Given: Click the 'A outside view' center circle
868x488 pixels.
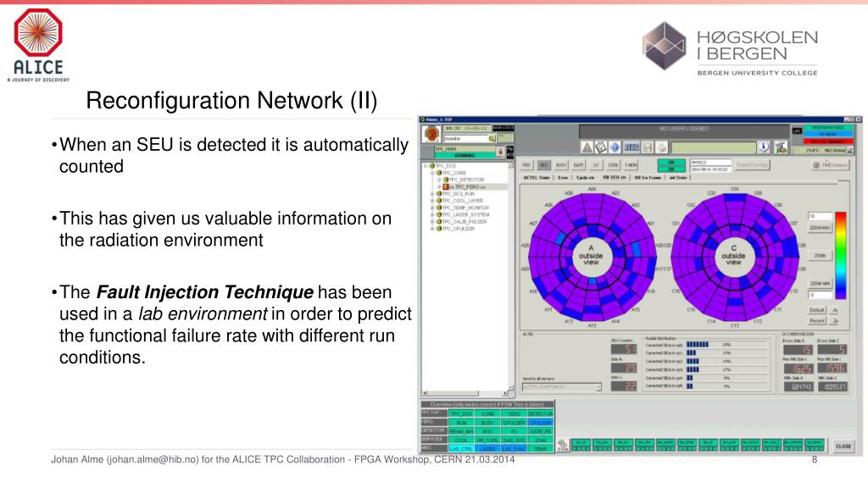Looking at the screenshot, I should pyautogui.click(x=591, y=256).
